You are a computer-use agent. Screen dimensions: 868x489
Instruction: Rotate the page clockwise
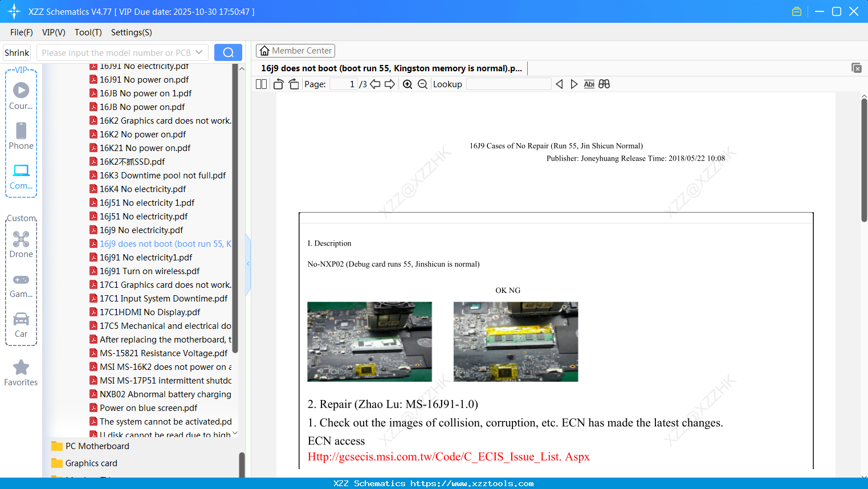294,84
